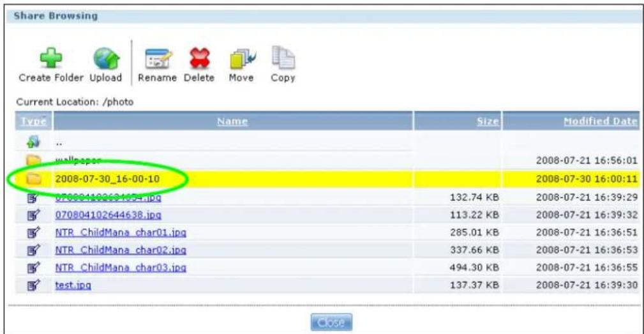The width and height of the screenshot is (644, 334).
Task: Click file icon of the 132.74 KB row
Action: point(33,198)
